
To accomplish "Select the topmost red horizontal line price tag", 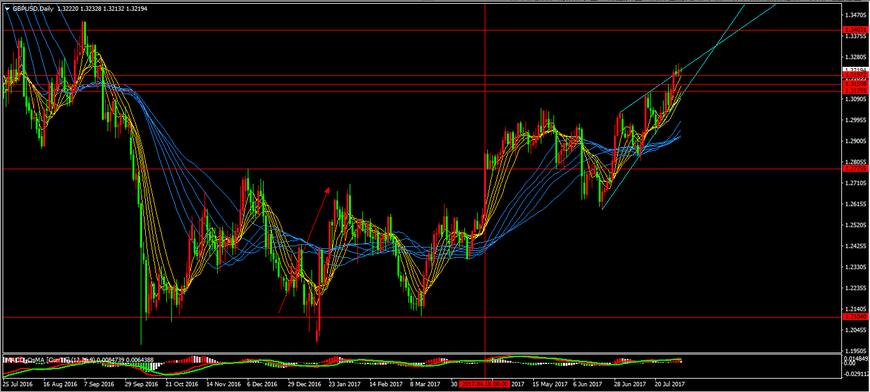I will point(856,30).
